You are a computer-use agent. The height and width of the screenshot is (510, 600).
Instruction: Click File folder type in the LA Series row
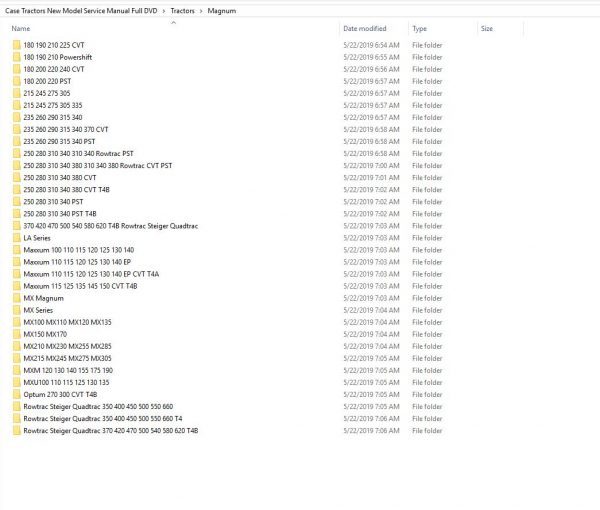point(427,238)
